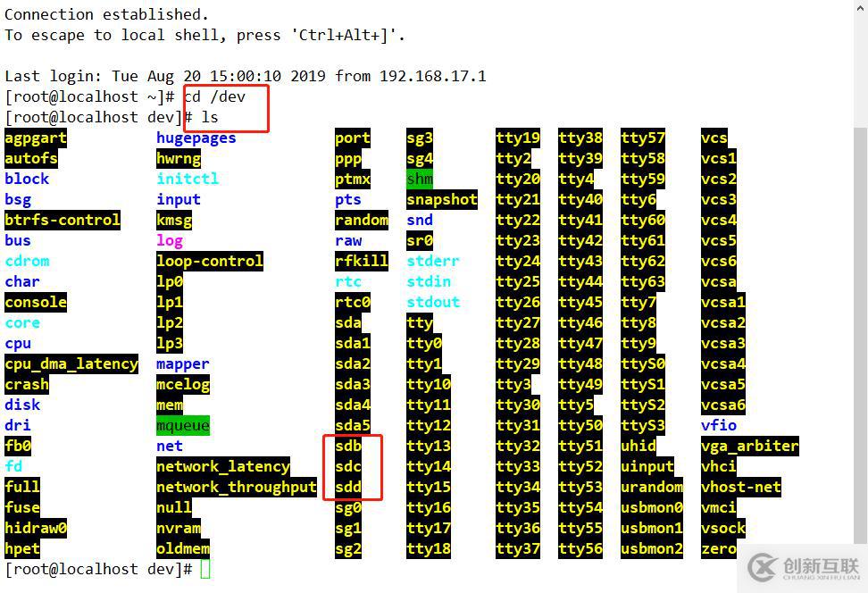The image size is (868, 593).
Task: Click the green-highlighted 'shm' entry
Action: tap(420, 179)
